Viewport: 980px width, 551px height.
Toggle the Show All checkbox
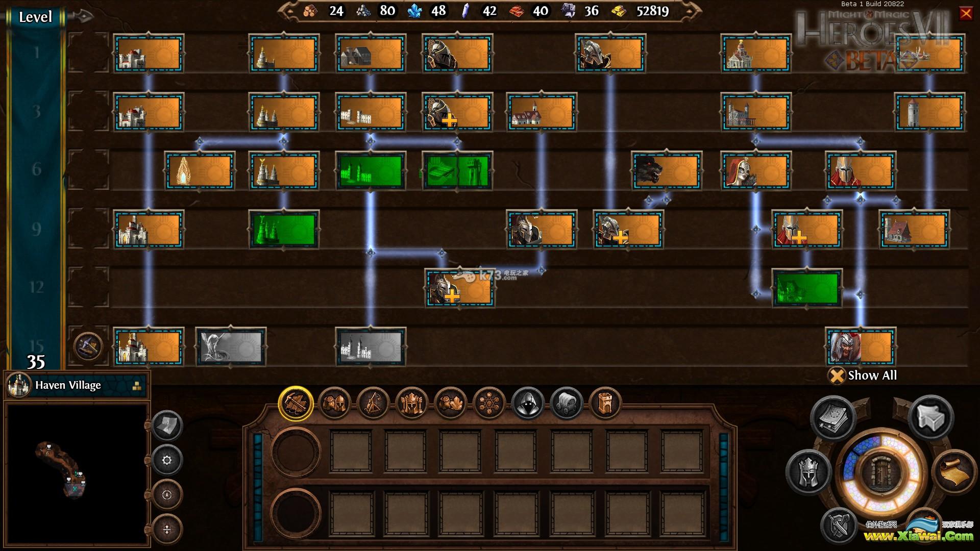click(x=837, y=376)
